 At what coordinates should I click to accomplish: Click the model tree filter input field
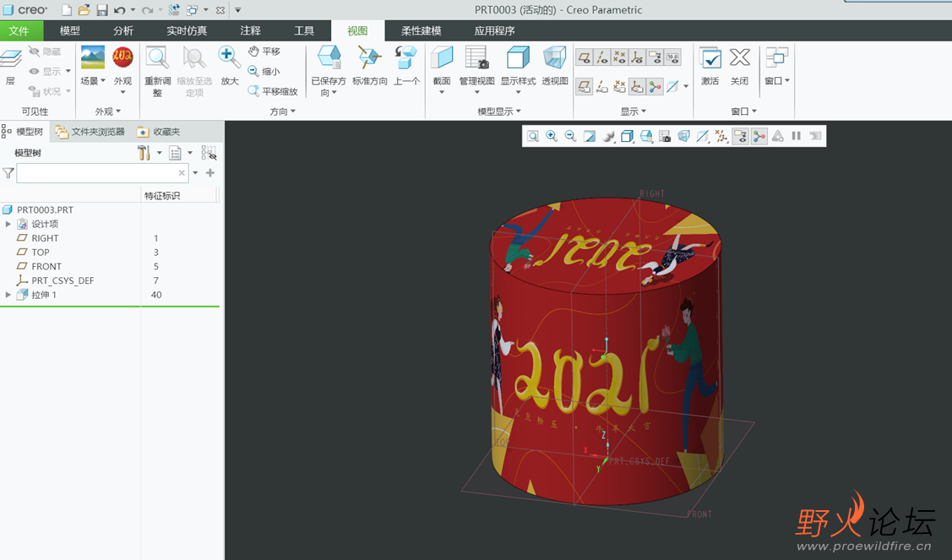(102, 173)
